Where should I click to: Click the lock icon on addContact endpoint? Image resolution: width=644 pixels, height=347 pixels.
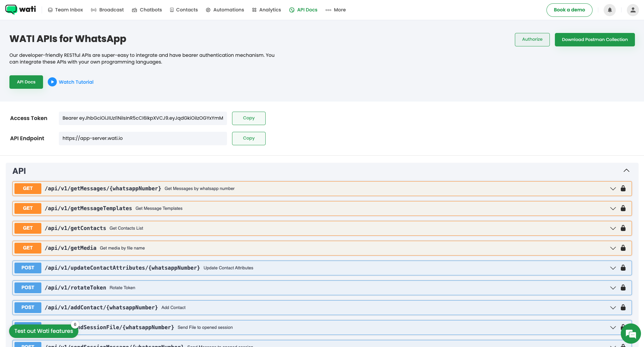click(623, 307)
